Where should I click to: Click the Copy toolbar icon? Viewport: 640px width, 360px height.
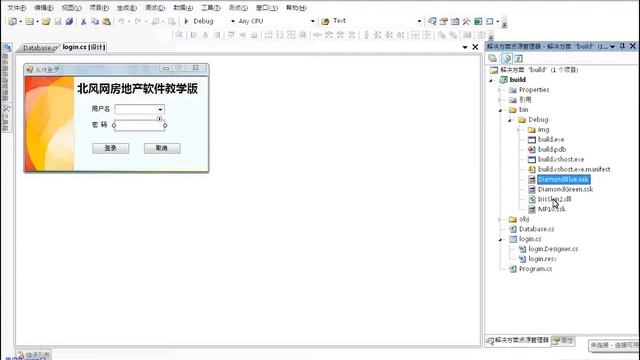pos(95,21)
